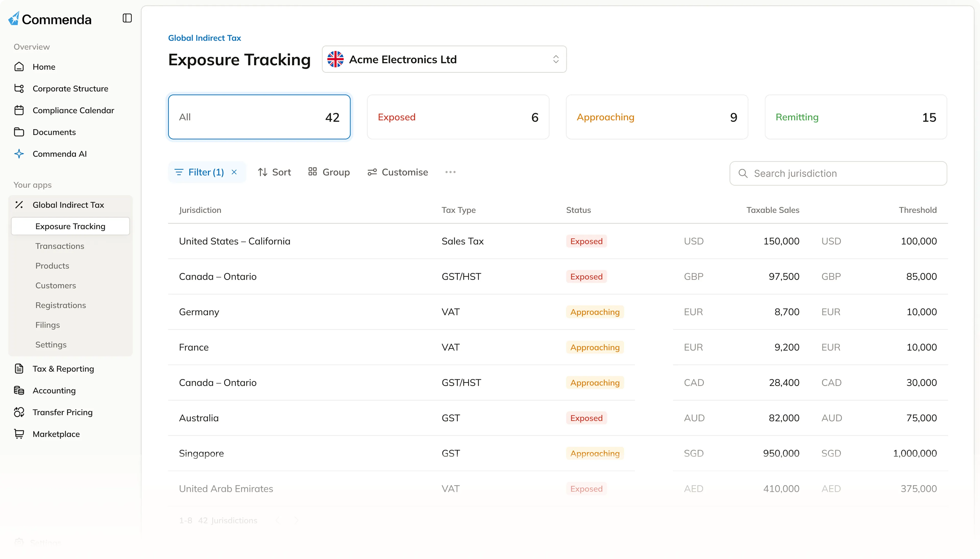This screenshot has height=559, width=980.
Task: Click the Compliance Calendar icon
Action: 19,111
